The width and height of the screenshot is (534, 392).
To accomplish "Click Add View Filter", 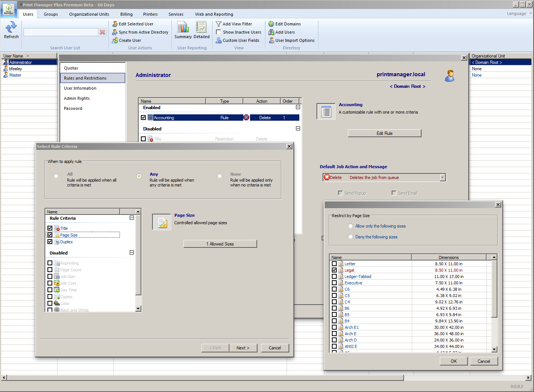I will [x=234, y=24].
